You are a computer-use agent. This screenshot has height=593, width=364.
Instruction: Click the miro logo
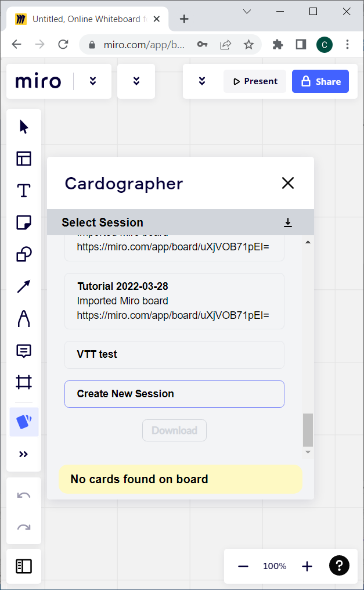click(38, 81)
